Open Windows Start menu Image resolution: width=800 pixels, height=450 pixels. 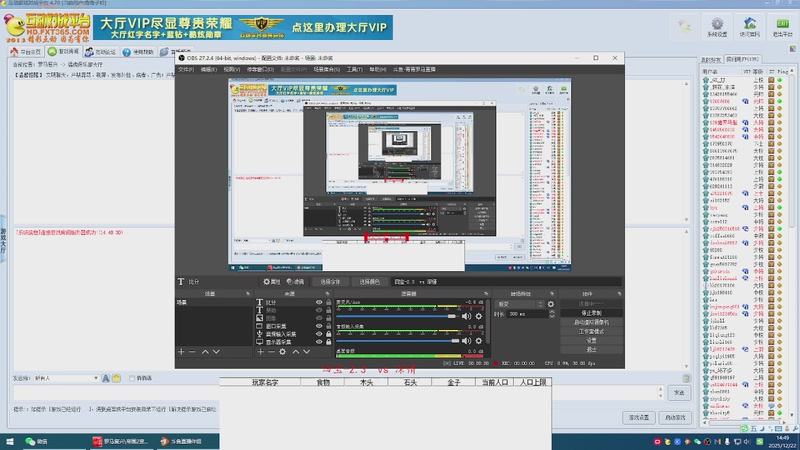9,441
